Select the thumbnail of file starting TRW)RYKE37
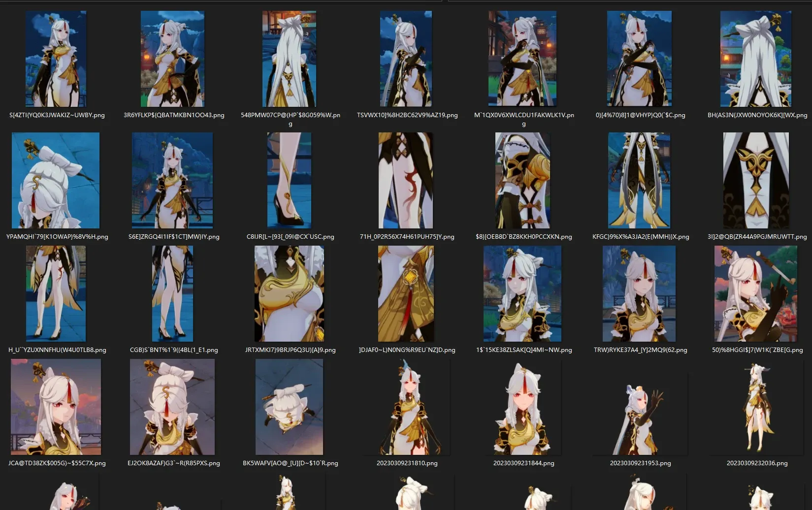The width and height of the screenshot is (812, 510). pyautogui.click(x=639, y=294)
